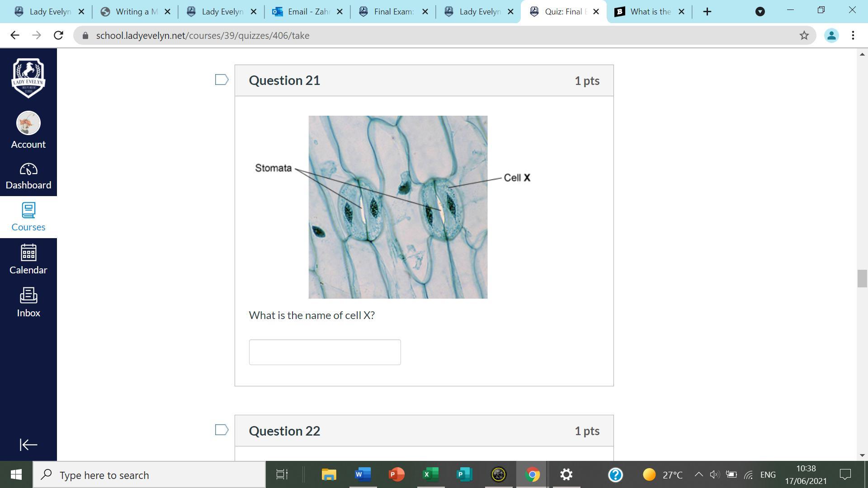
Task: Collapse the sidebar navigation arrow
Action: pos(28,445)
